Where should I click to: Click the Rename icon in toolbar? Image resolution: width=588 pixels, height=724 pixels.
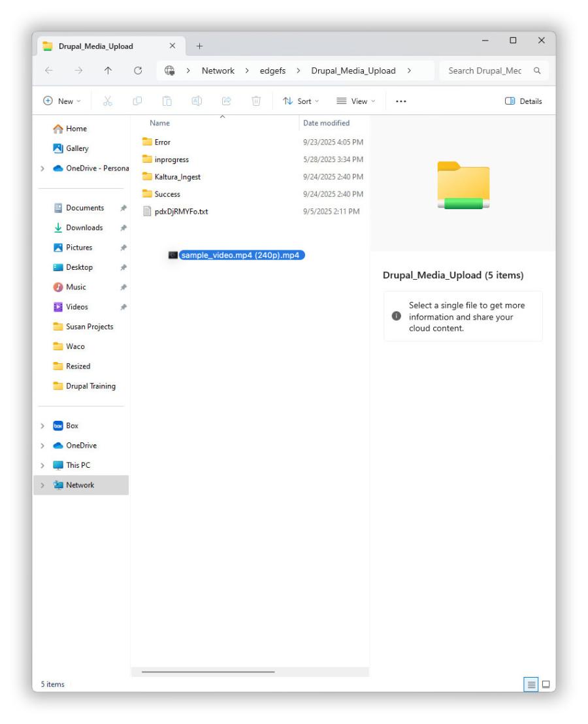click(x=197, y=101)
